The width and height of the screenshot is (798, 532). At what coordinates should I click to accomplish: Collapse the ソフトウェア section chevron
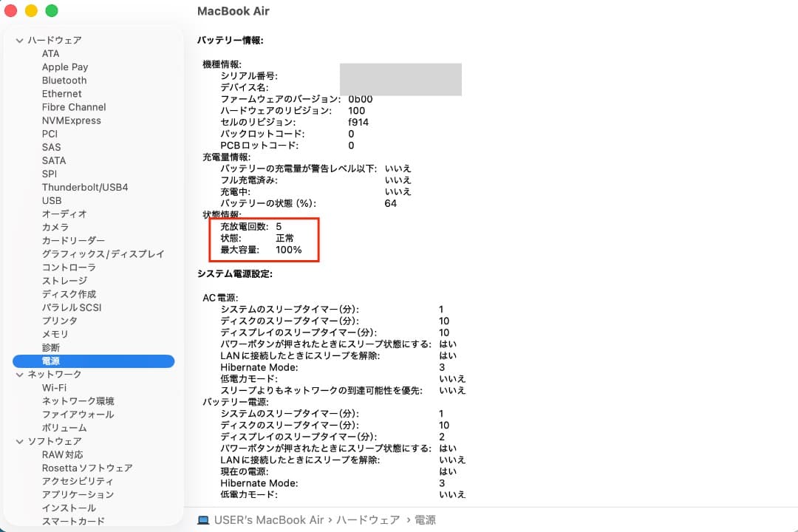[19, 441]
